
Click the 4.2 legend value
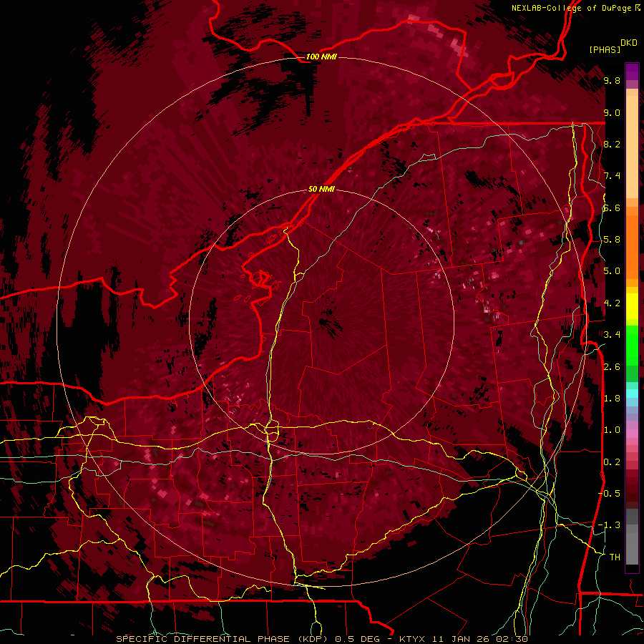[x=612, y=303]
